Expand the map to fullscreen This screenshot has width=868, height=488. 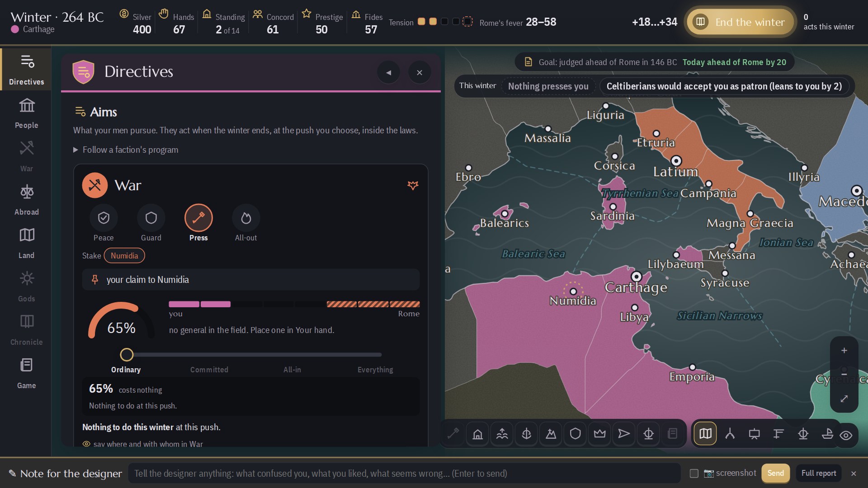pos(844,399)
